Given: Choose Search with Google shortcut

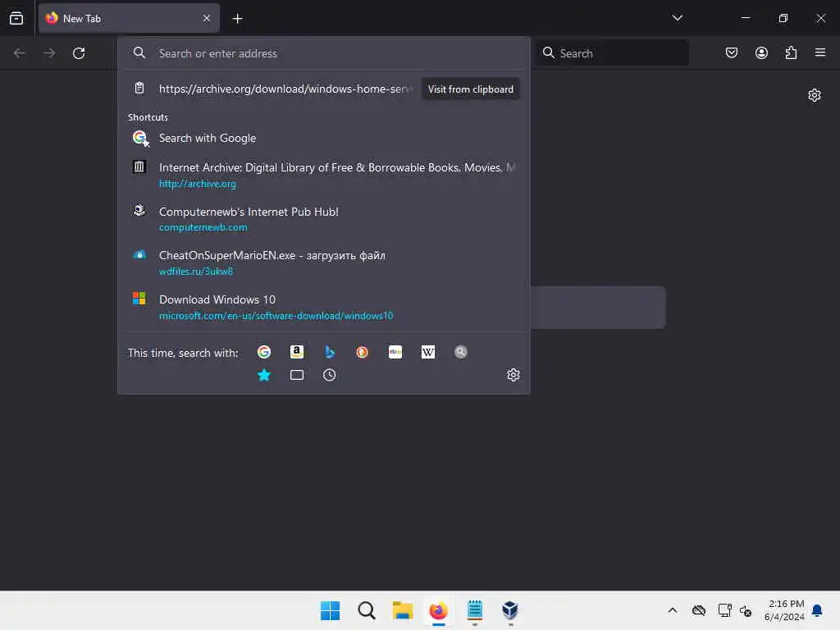Looking at the screenshot, I should pyautogui.click(x=323, y=138).
